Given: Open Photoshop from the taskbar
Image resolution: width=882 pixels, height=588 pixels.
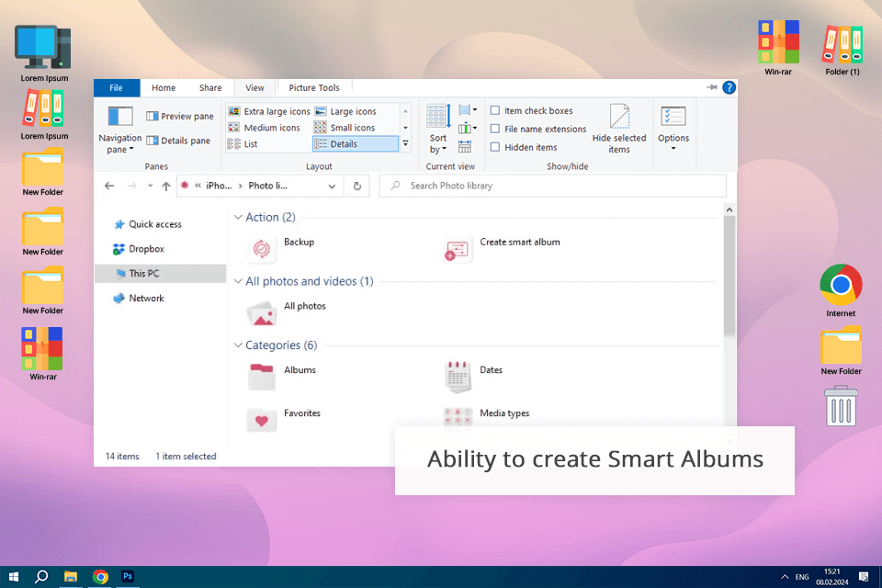Looking at the screenshot, I should [x=128, y=577].
